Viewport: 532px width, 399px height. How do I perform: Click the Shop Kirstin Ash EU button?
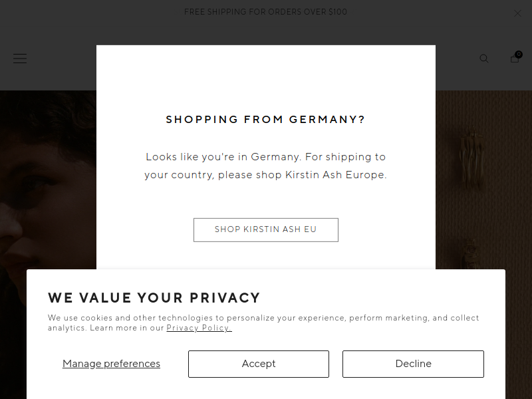pyautogui.click(x=266, y=229)
